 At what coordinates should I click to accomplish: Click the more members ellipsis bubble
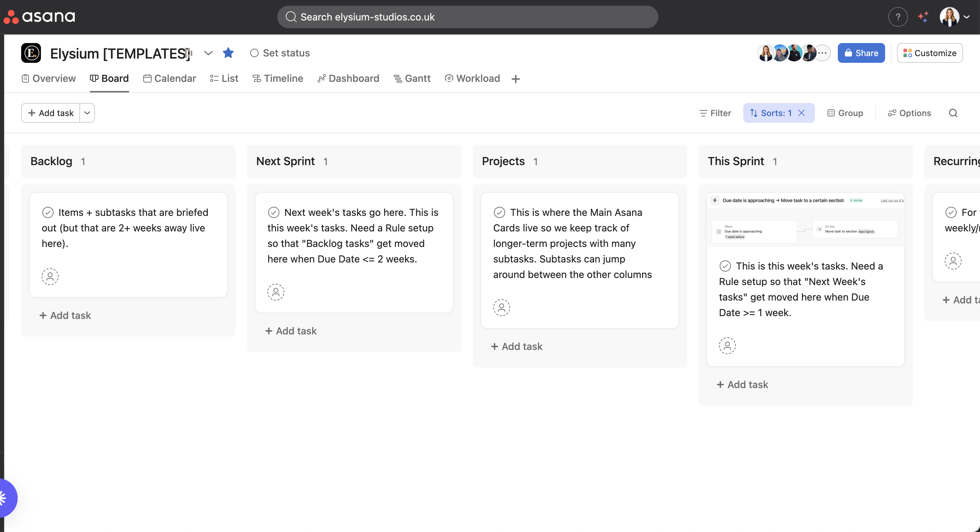[x=823, y=53]
